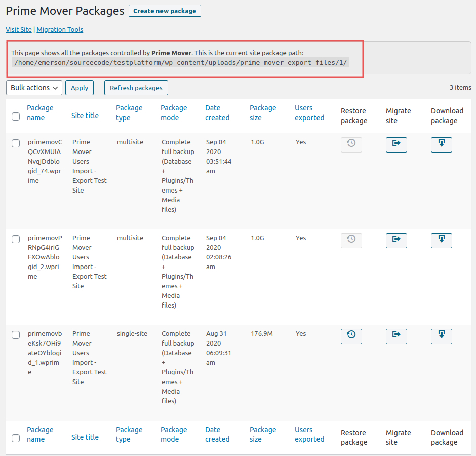Open the Bulk actions dropdown
This screenshot has width=476, height=456.
pos(34,88)
